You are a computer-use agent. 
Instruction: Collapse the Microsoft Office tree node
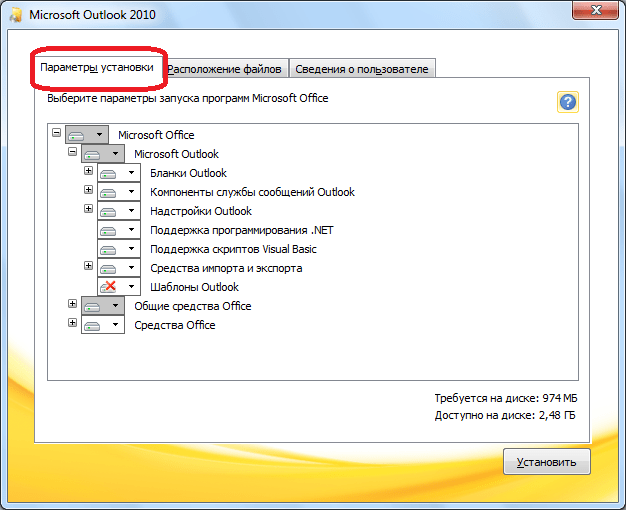pyautogui.click(x=56, y=132)
